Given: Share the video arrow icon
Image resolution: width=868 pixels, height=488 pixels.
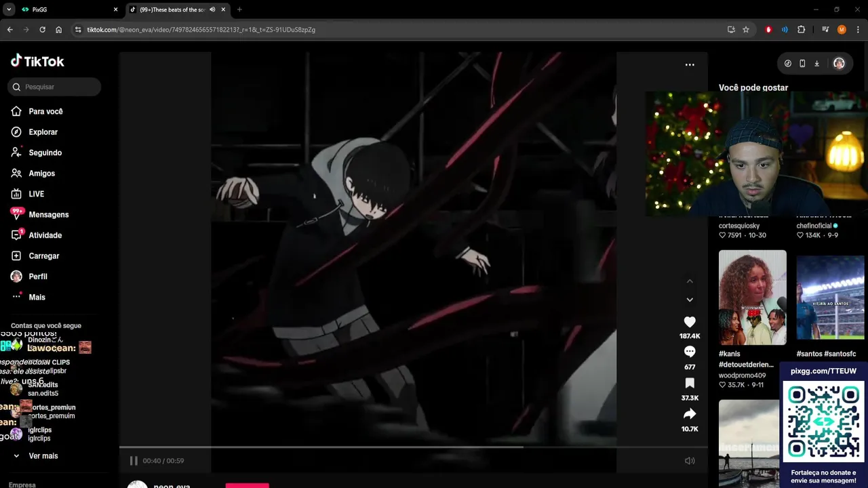Looking at the screenshot, I should (x=690, y=414).
